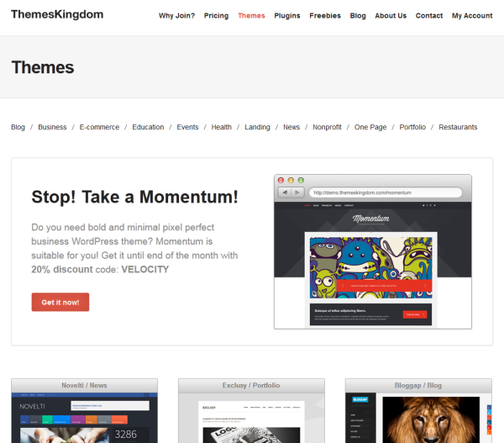504x443 pixels.
Task: Show Nonprofit themes
Action: pos(327,128)
